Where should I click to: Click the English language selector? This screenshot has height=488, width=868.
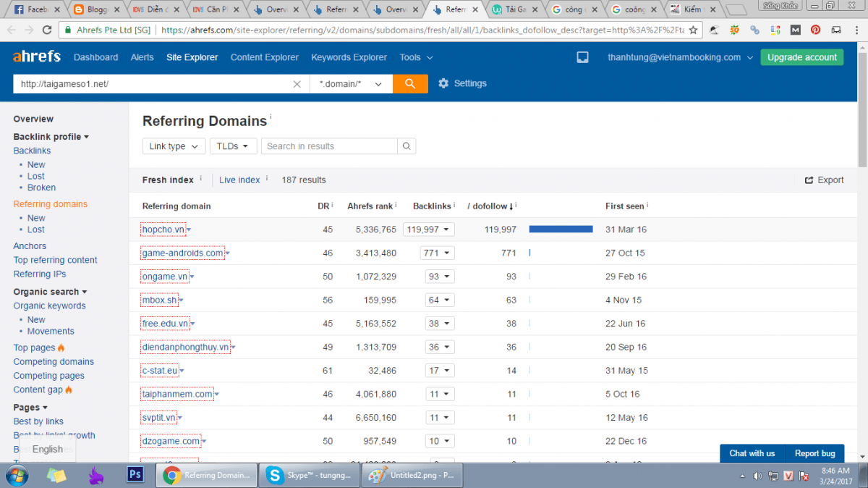click(48, 449)
